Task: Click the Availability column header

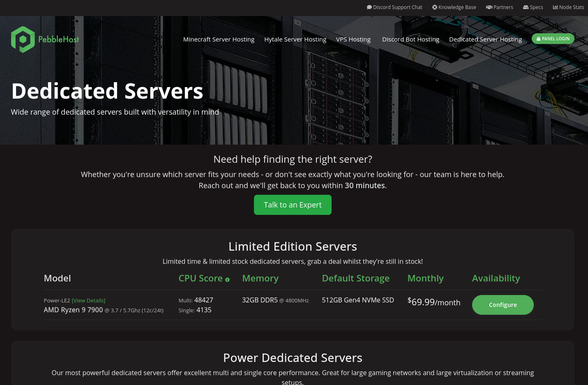Action: 496,278
